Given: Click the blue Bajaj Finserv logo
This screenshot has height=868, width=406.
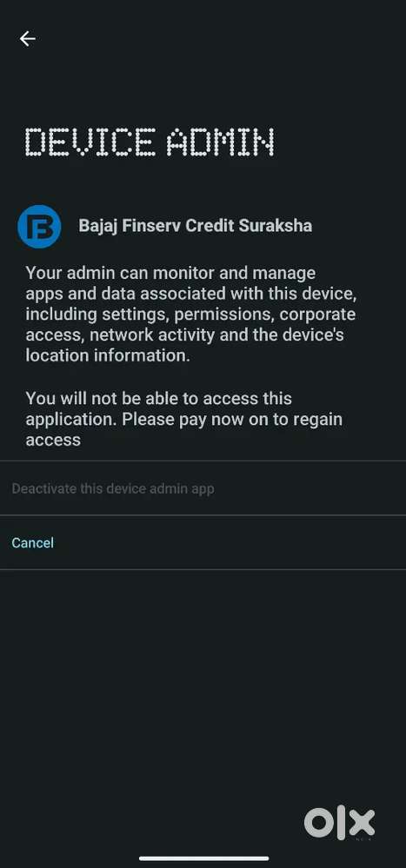Looking at the screenshot, I should click(x=39, y=227).
